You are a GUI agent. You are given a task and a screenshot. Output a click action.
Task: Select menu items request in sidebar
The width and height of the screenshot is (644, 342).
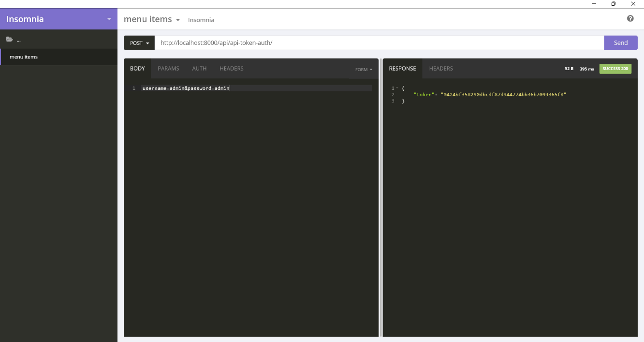coord(24,57)
